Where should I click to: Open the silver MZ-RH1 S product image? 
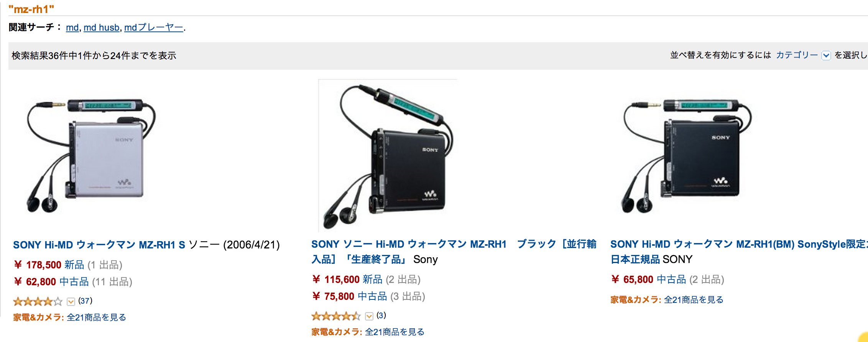[91, 155]
